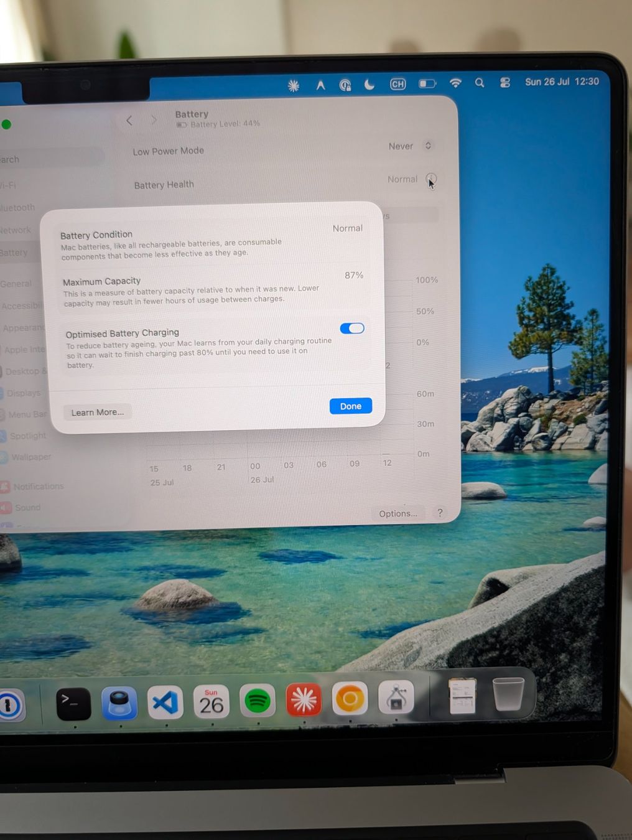
Task: Click the date and time Sun 26 Jul 12:30
Action: click(562, 82)
